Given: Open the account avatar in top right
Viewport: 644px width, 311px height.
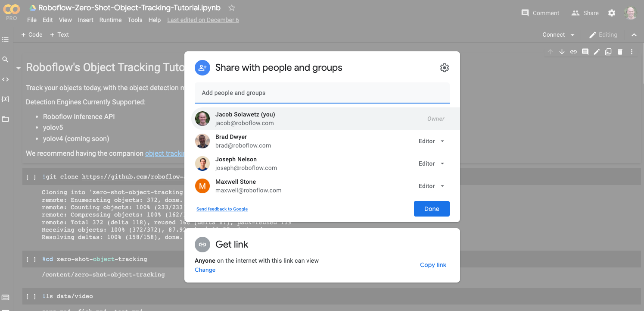Looking at the screenshot, I should [x=630, y=13].
